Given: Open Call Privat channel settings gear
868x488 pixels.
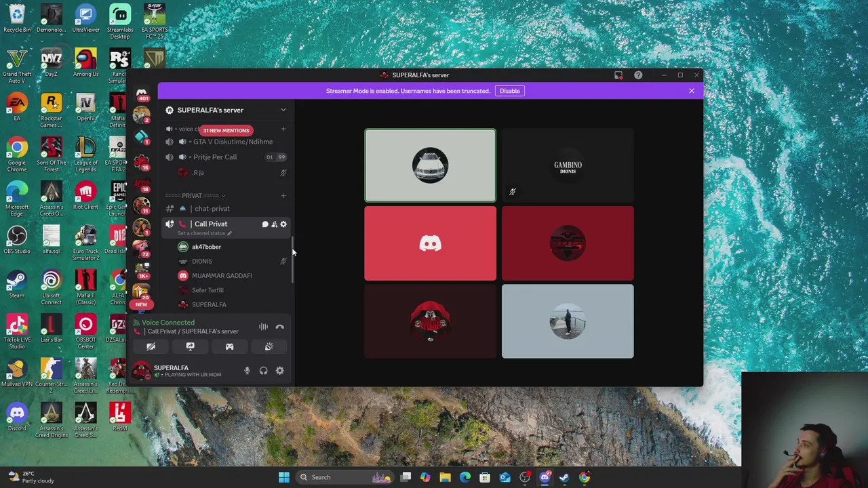Looking at the screenshot, I should pyautogui.click(x=283, y=224).
